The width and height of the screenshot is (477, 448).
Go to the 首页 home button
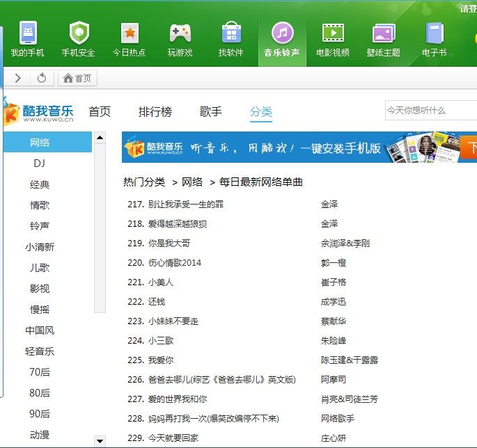click(x=77, y=78)
